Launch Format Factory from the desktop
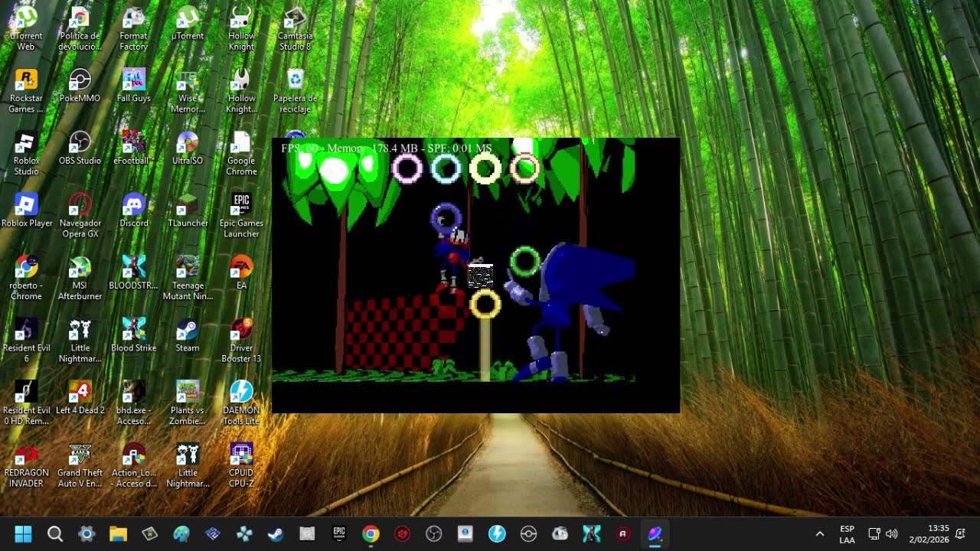980x551 pixels. 134,28
